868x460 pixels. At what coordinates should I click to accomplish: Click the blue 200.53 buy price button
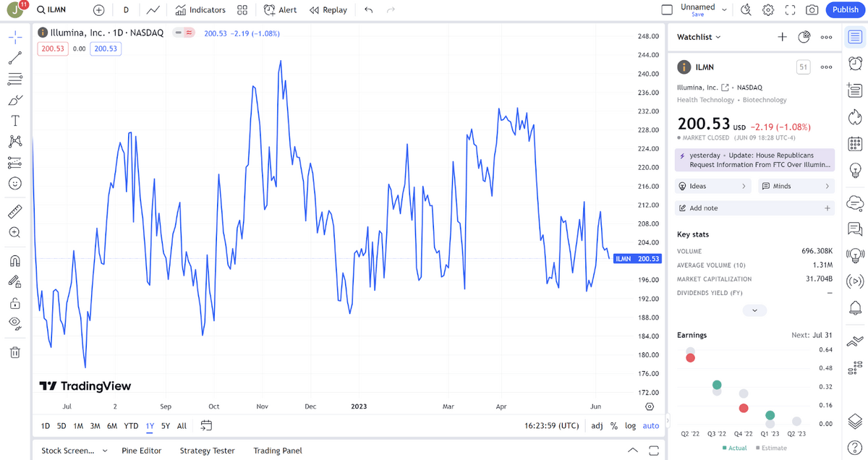point(106,48)
